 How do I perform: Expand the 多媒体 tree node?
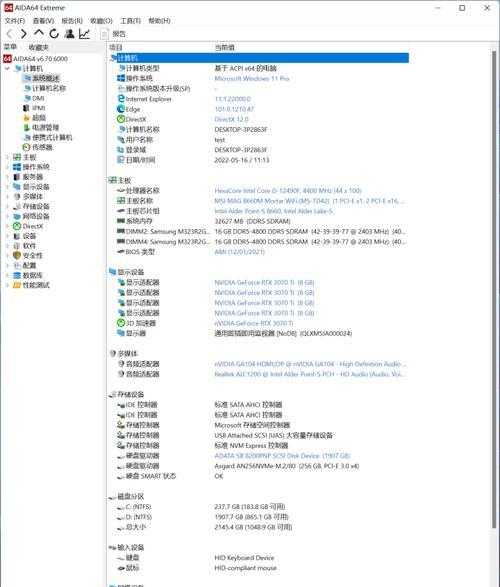click(7, 197)
